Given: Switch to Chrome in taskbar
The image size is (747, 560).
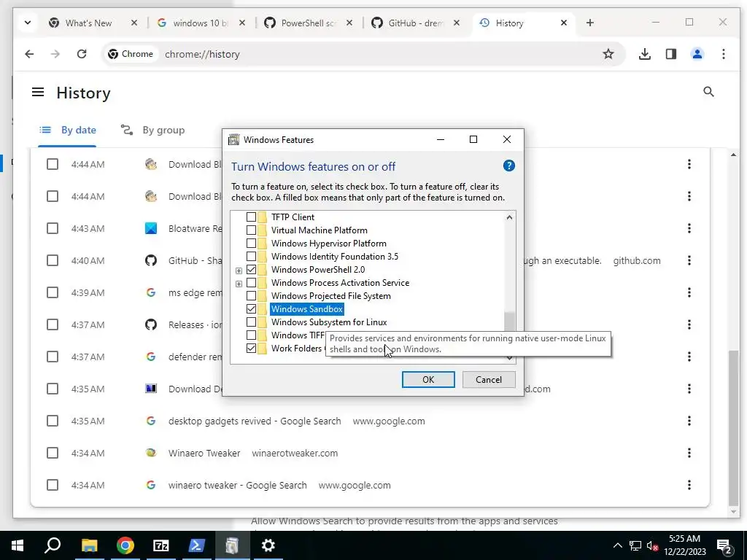Looking at the screenshot, I should 125,545.
